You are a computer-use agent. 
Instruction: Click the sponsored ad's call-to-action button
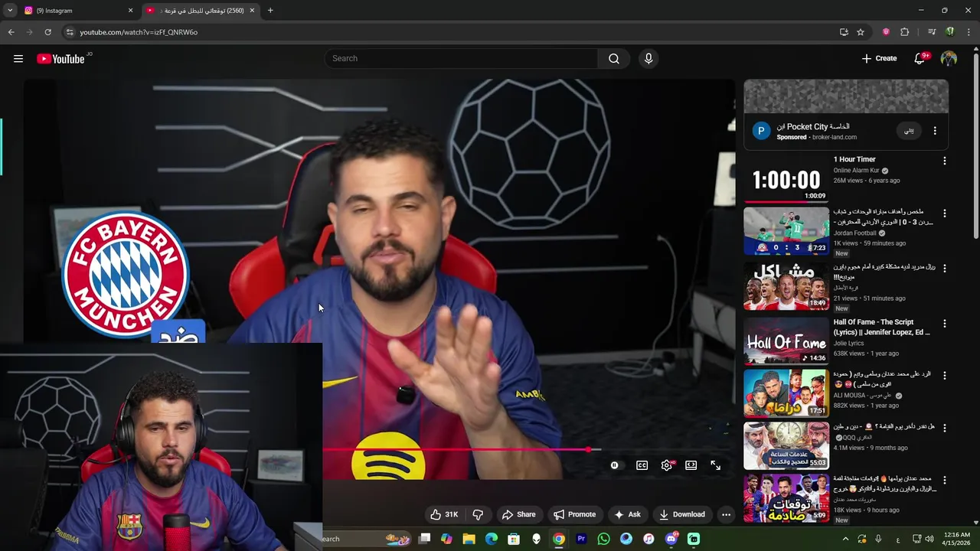pyautogui.click(x=909, y=131)
